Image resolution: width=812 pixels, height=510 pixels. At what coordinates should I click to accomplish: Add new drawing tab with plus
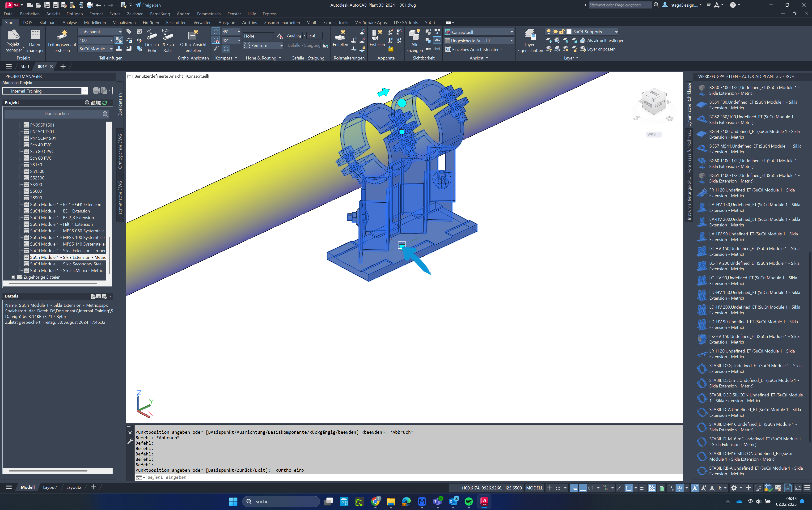63,66
